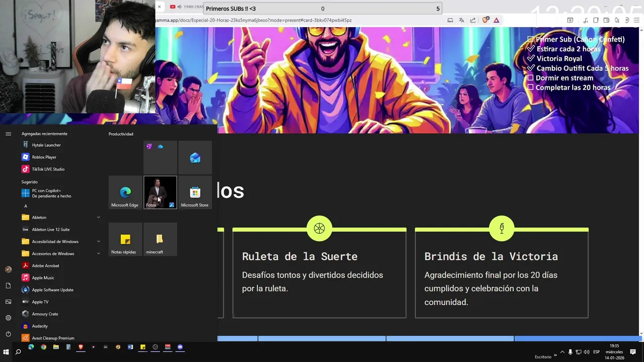The width and height of the screenshot is (644, 362).
Task: Click the browser address bar URL
Action: click(254, 20)
